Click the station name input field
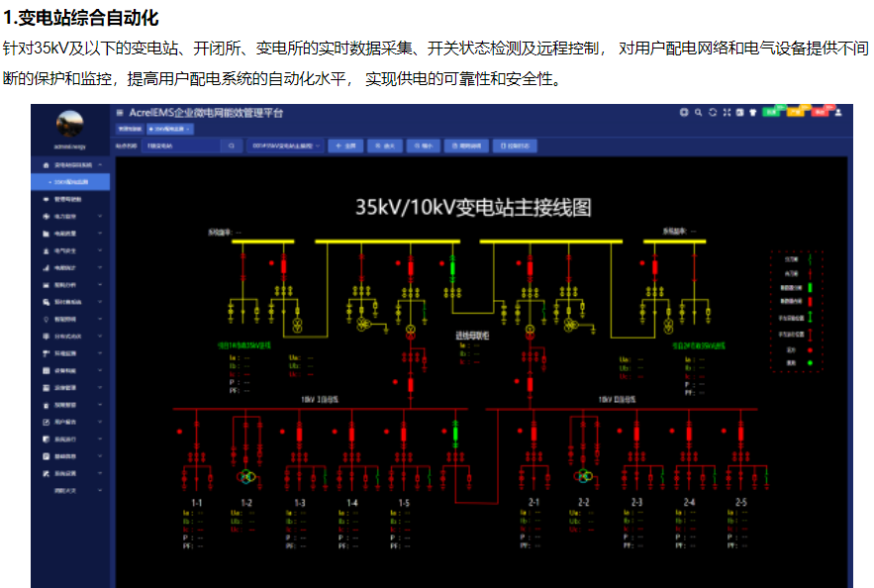This screenshot has width=874, height=588. pyautogui.click(x=181, y=147)
